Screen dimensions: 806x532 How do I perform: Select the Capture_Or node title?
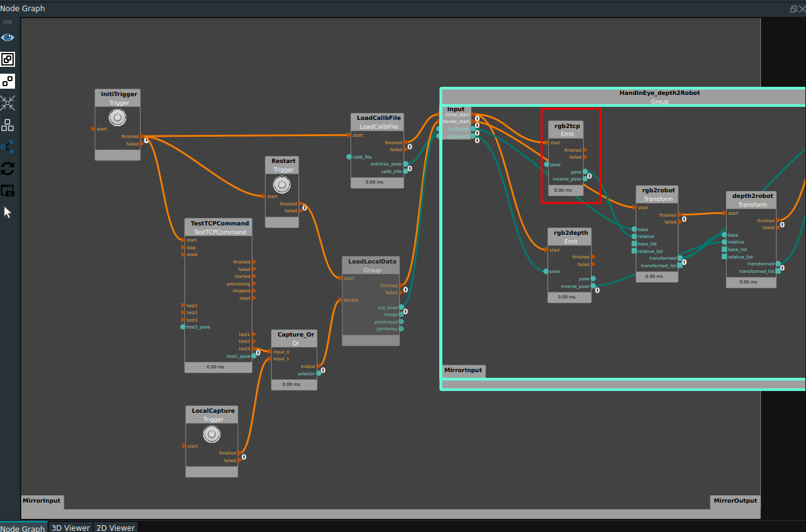point(294,334)
